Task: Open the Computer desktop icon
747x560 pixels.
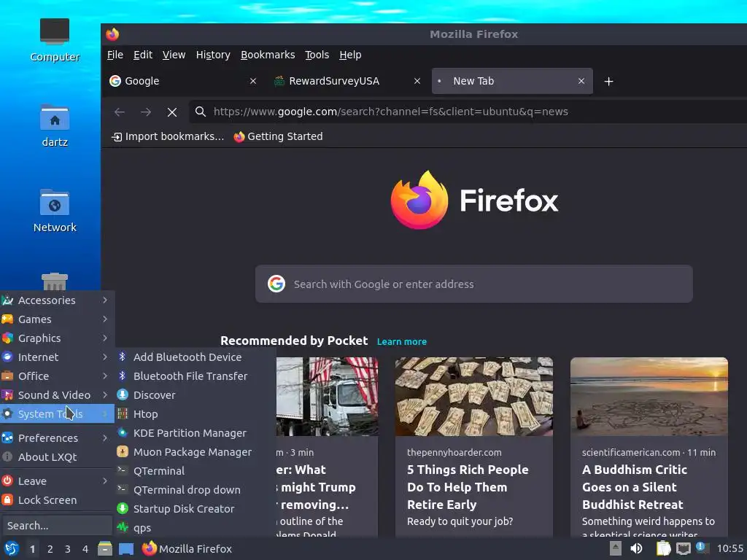Action: 54,40
